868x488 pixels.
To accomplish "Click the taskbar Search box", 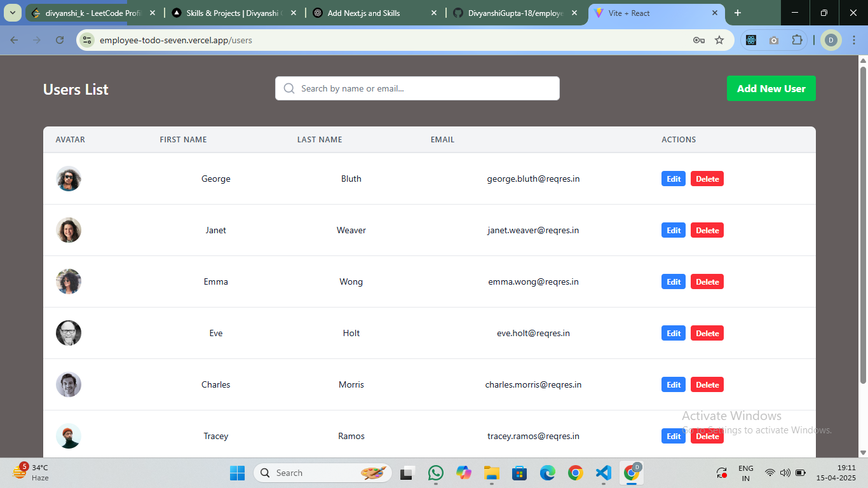I will click(x=323, y=473).
